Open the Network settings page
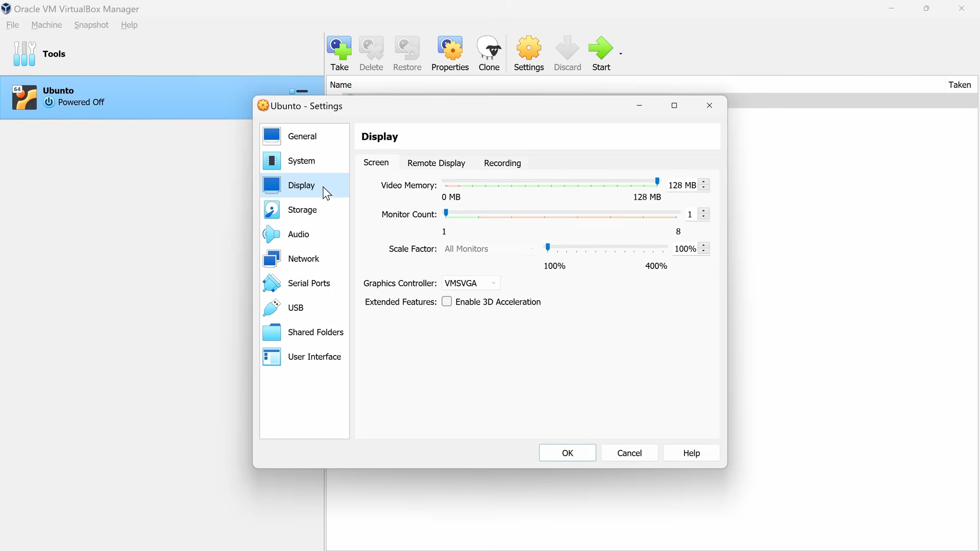The image size is (980, 551). coord(303,259)
